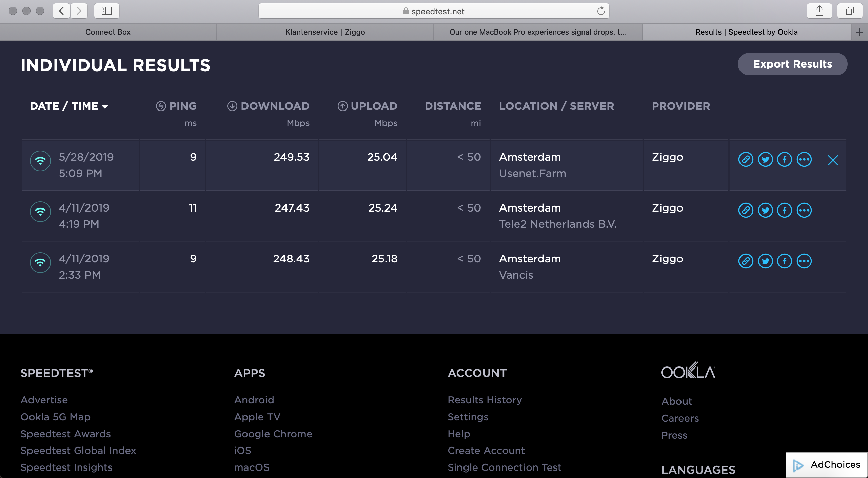Copy link for the Vancis result
This screenshot has height=478, width=868.
(x=746, y=261)
